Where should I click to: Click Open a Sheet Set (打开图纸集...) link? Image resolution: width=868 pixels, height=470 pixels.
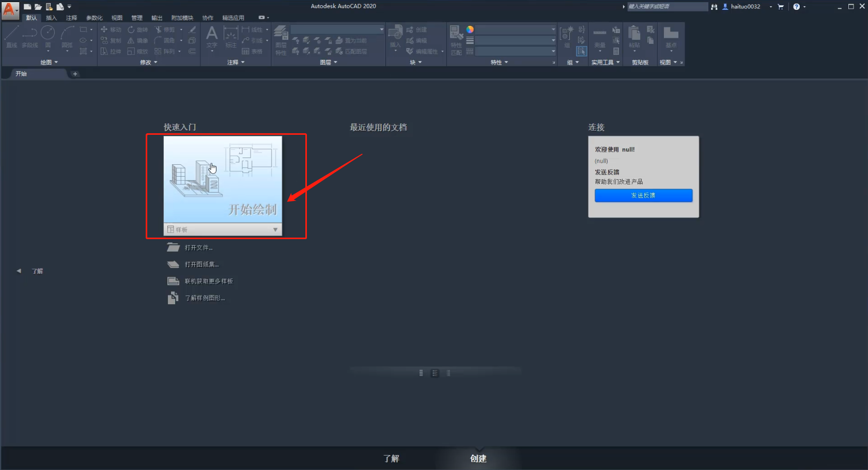[202, 264]
